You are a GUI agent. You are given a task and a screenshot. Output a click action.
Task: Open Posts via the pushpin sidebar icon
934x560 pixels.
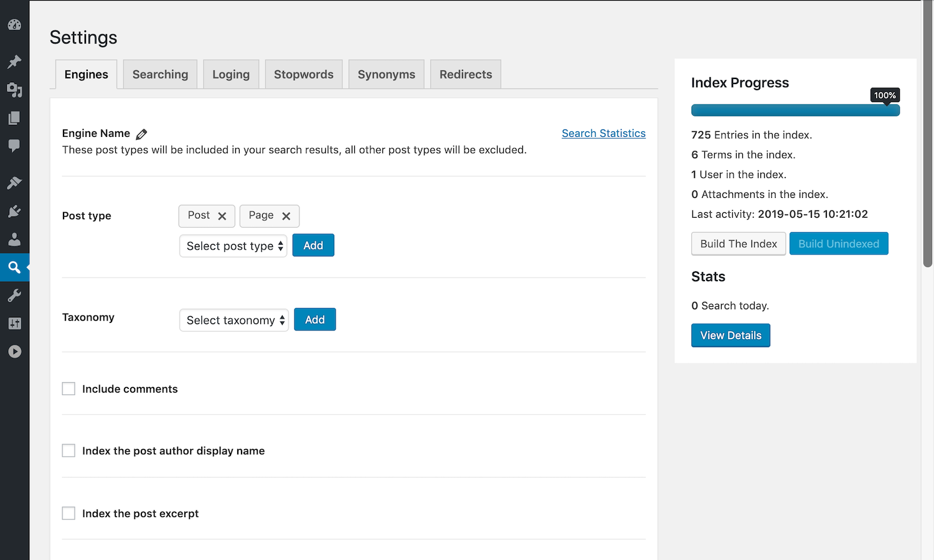[14, 62]
